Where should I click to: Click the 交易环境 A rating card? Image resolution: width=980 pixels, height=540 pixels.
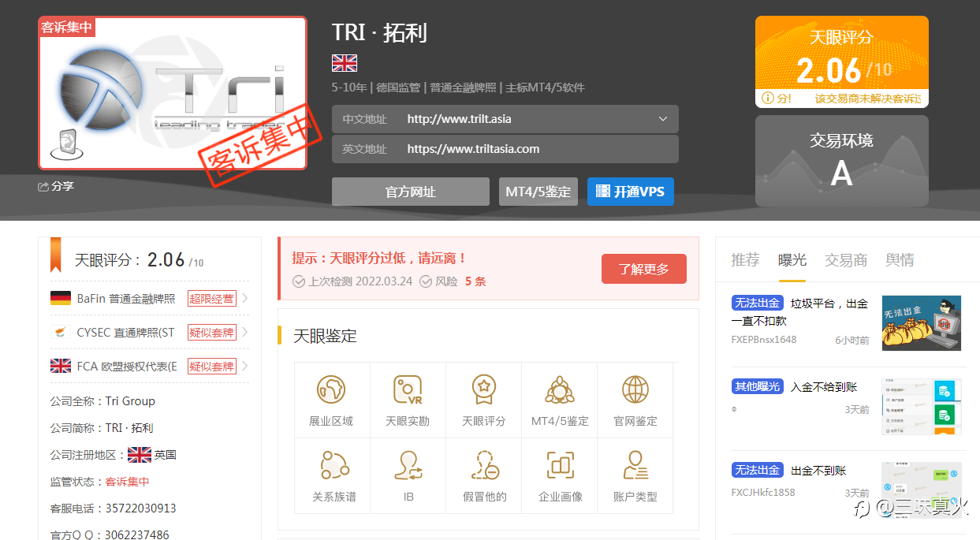tap(842, 161)
